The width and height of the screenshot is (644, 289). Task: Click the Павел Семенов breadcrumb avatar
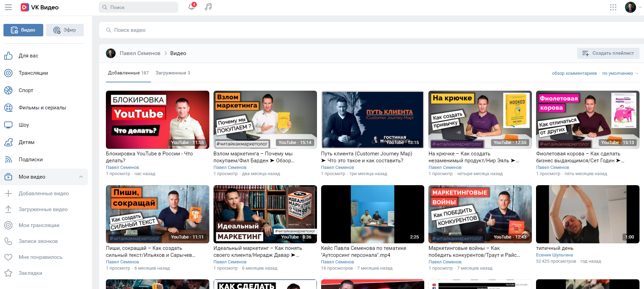[111, 53]
